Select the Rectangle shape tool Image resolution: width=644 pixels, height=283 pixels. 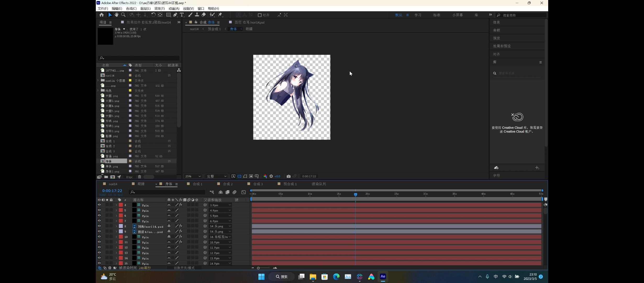[169, 15]
